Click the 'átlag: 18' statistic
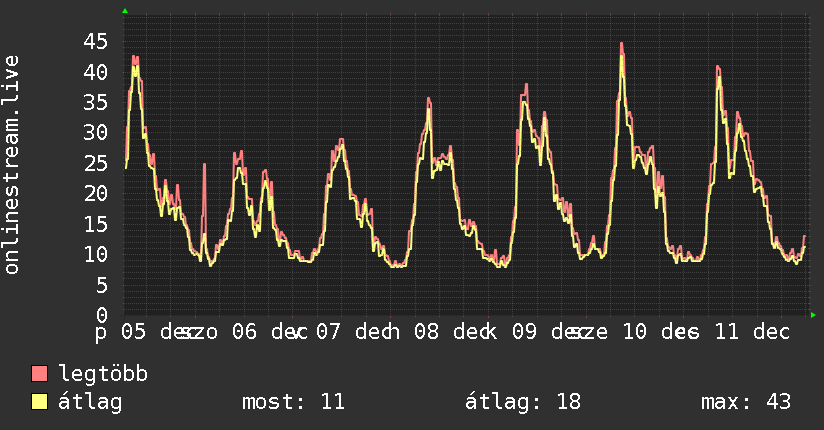This screenshot has width=824, height=430. pos(523,402)
